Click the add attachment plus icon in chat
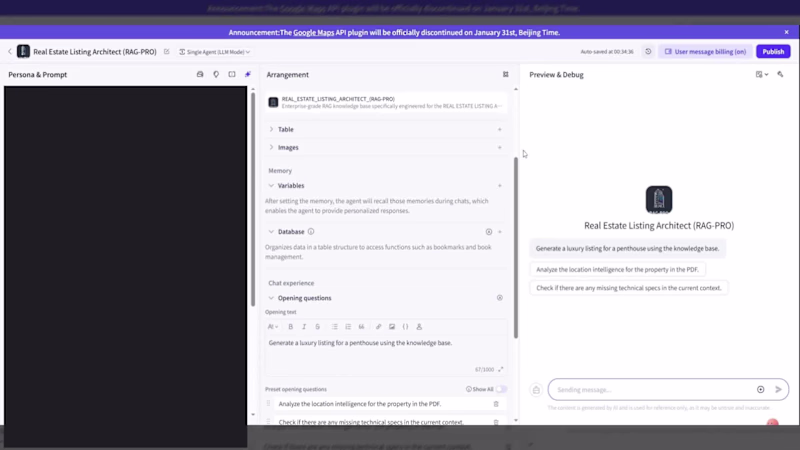 (760, 390)
